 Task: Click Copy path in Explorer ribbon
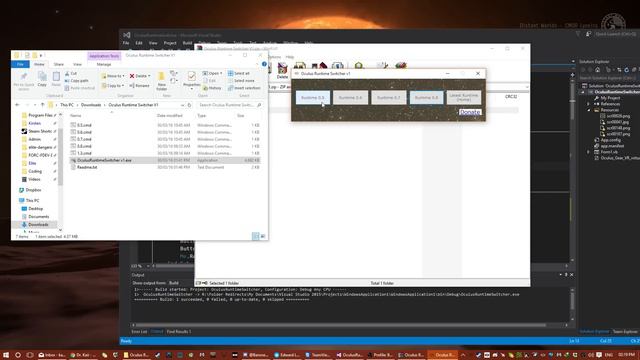(x=76, y=81)
